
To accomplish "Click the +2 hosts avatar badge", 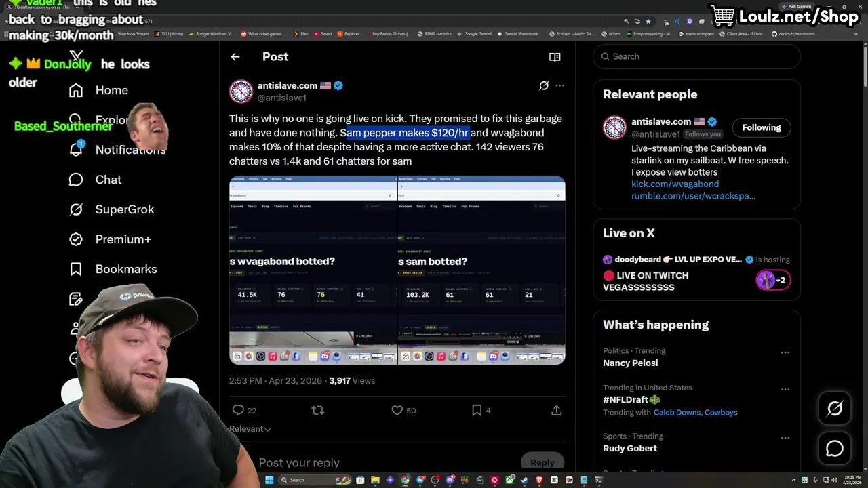I will pos(773,280).
